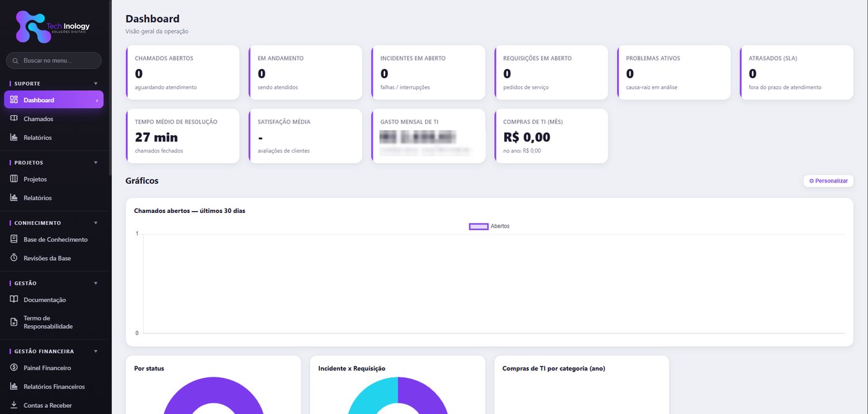868x414 pixels.
Task: Click the '27 min' value
Action: point(156,137)
